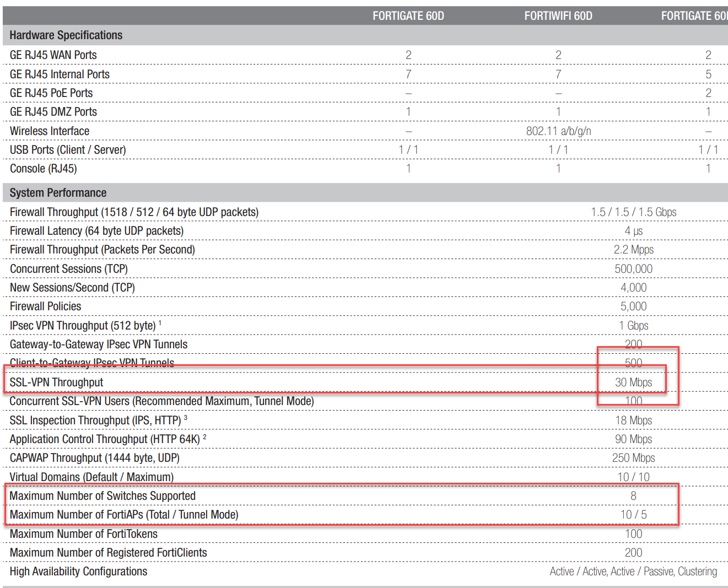Click the Concurrent SSL-VPN Users label
This screenshot has height=588, width=728.
coord(161,401)
